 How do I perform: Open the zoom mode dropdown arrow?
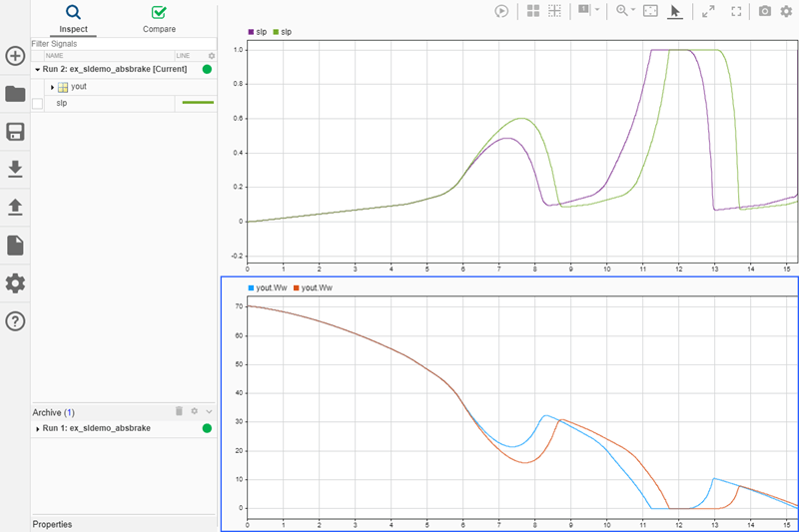[634, 10]
